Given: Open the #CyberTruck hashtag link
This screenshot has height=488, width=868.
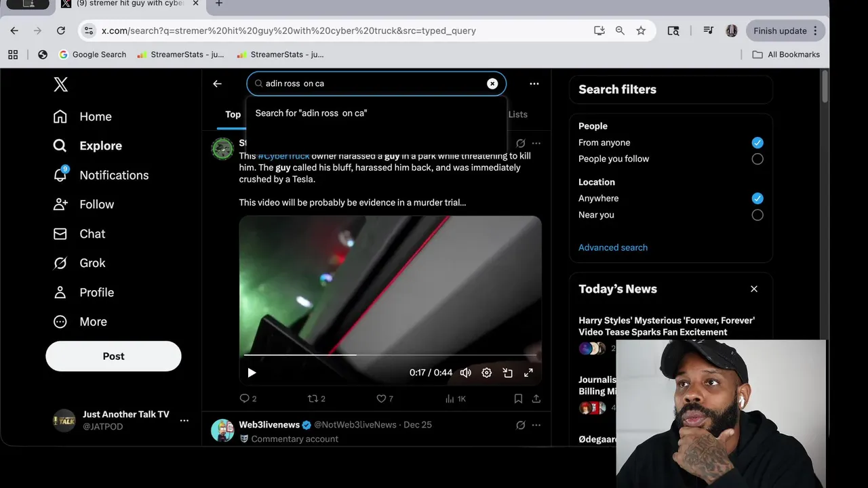Looking at the screenshot, I should 283,156.
